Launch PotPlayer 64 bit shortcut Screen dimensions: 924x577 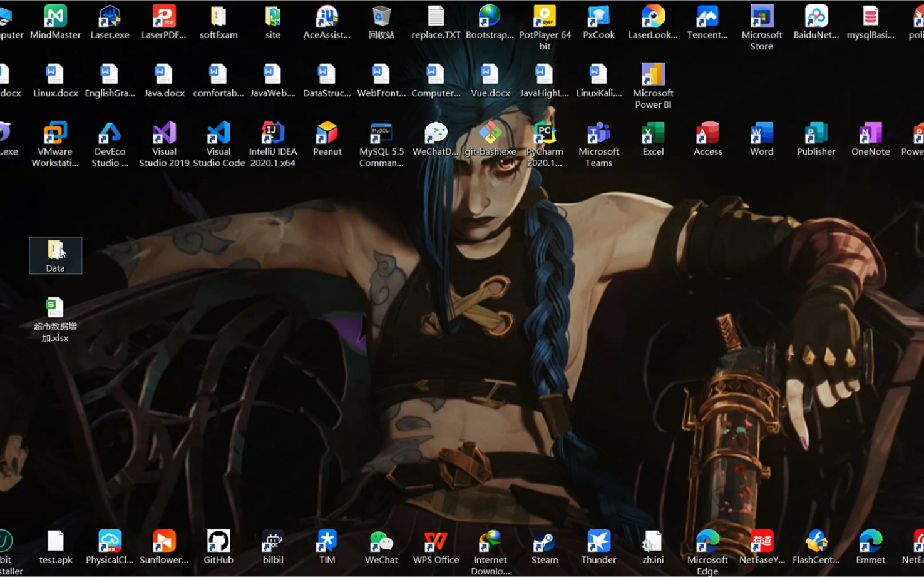coord(545,27)
